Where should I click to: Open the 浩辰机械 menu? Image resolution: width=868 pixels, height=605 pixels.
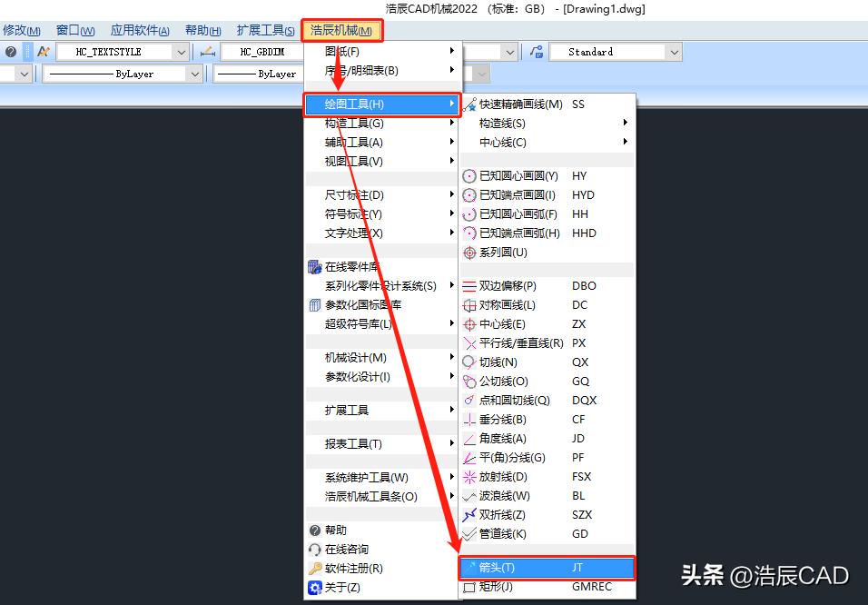coord(343,29)
